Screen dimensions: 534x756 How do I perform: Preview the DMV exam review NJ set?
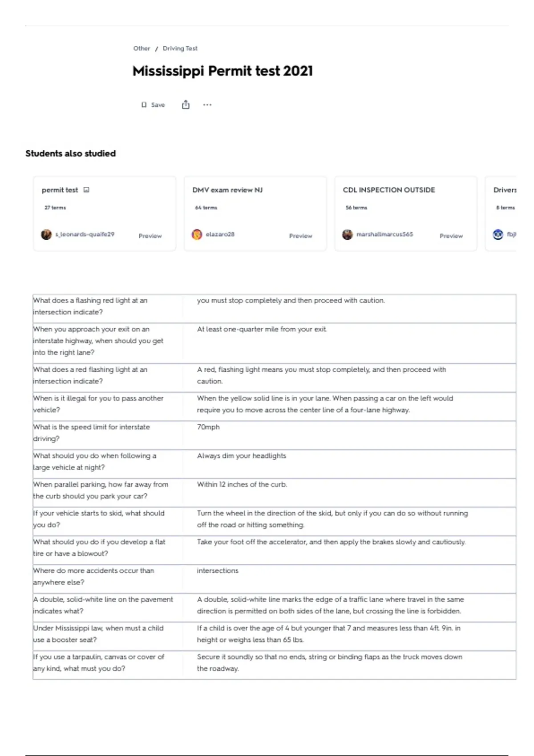(x=301, y=236)
